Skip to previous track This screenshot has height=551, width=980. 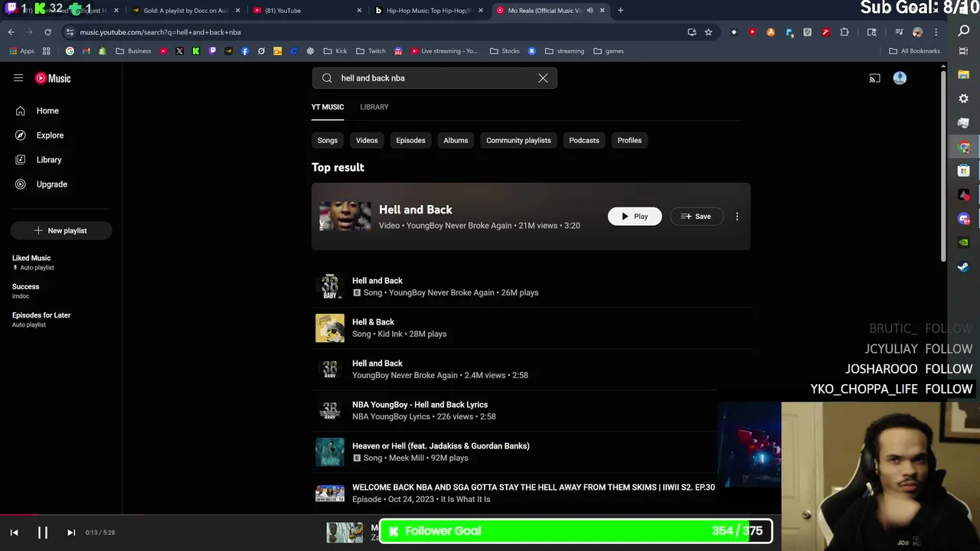(15, 533)
